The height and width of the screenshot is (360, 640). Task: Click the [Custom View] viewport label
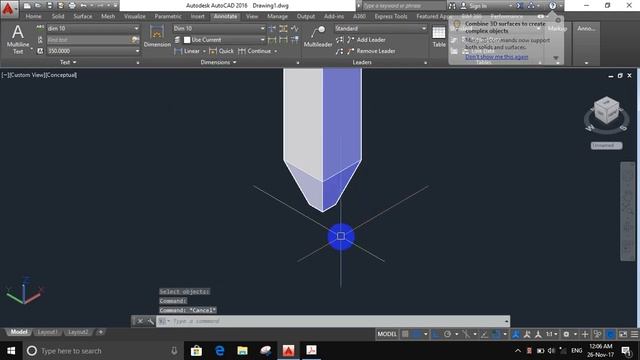click(27, 75)
